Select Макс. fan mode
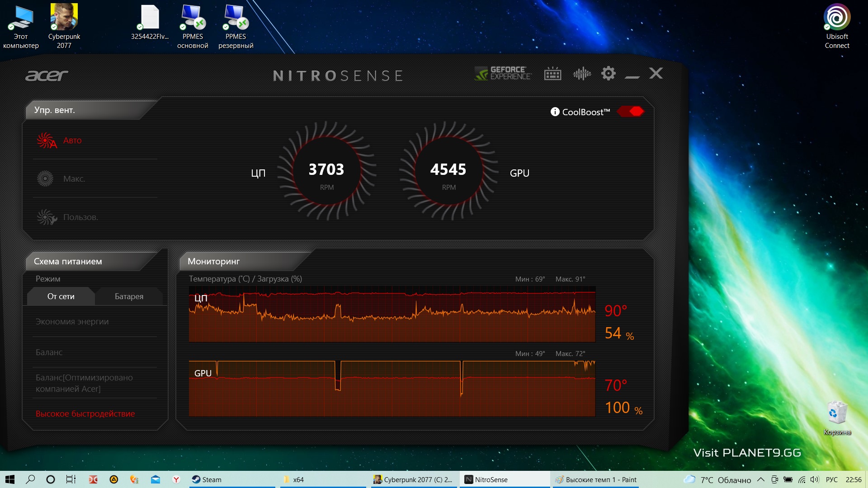868x488 pixels. pyautogui.click(x=74, y=179)
